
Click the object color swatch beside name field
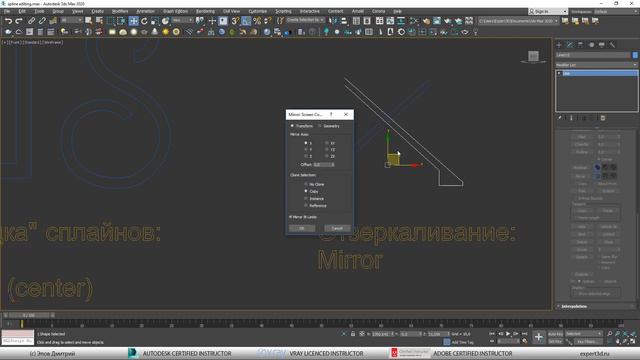click(635, 55)
